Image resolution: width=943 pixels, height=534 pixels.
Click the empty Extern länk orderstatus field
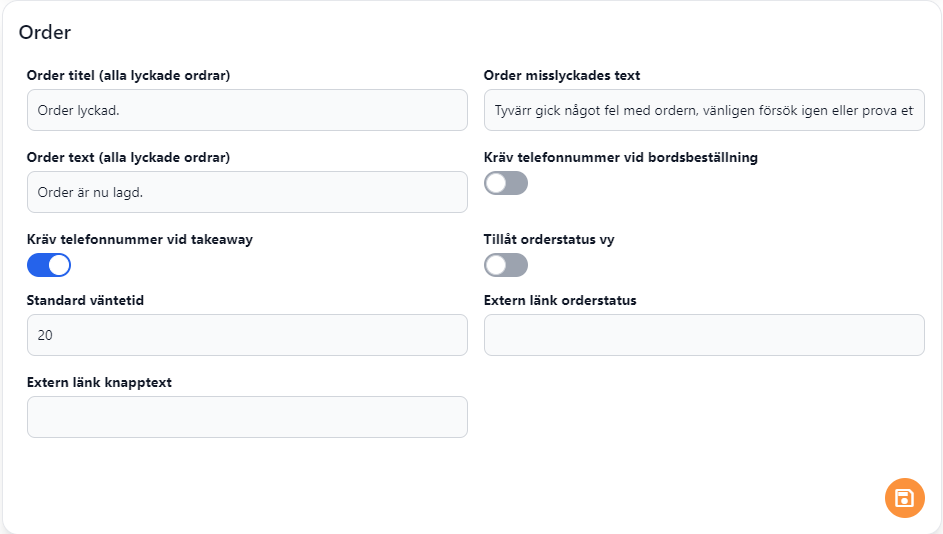coord(704,335)
